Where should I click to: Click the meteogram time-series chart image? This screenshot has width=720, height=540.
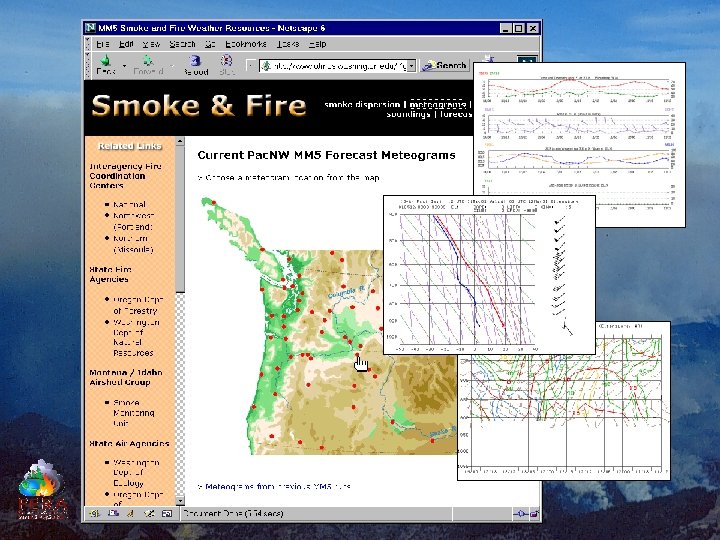(579, 131)
